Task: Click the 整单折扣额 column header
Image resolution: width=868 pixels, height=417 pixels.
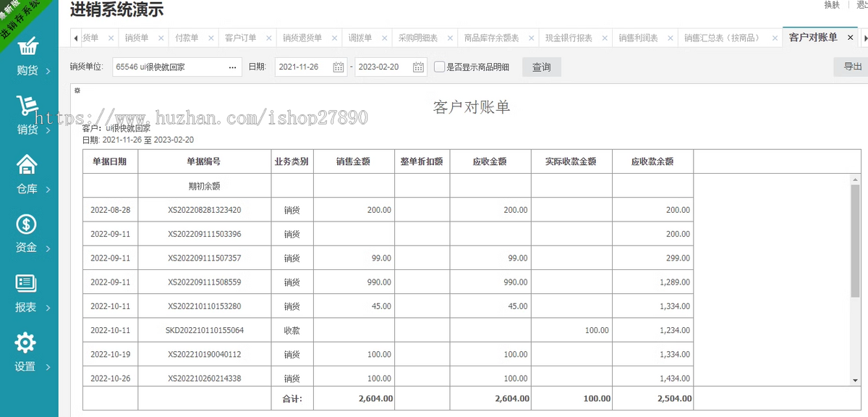Action: 422,162
